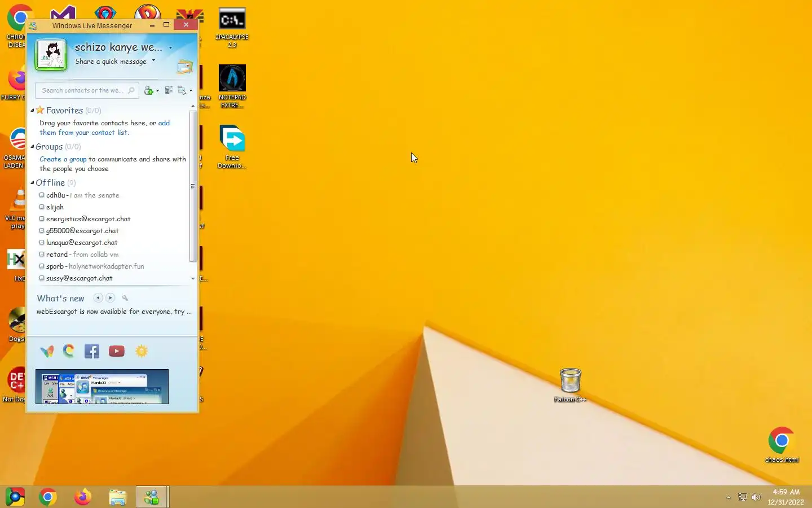Maximize the Windows Live Messenger window

[166, 24]
